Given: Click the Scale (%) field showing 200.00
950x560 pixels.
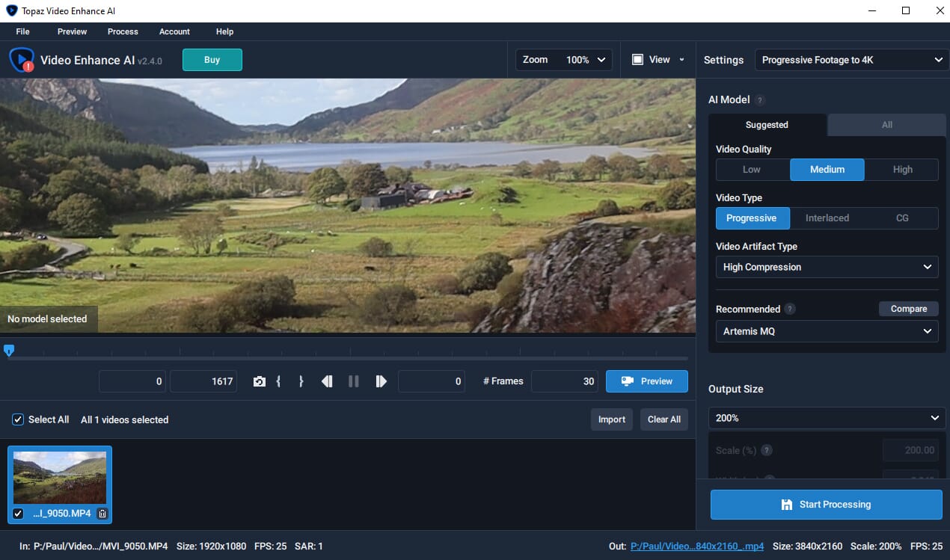Looking at the screenshot, I should coord(911,450).
